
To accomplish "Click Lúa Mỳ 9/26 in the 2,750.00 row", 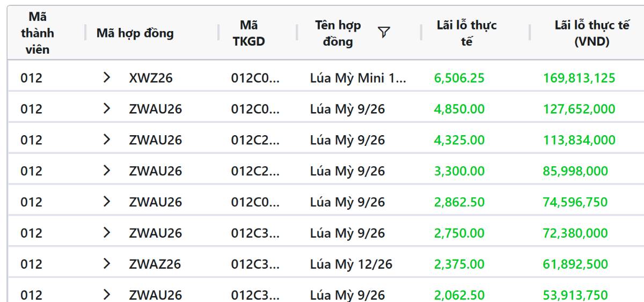I will click(348, 233).
